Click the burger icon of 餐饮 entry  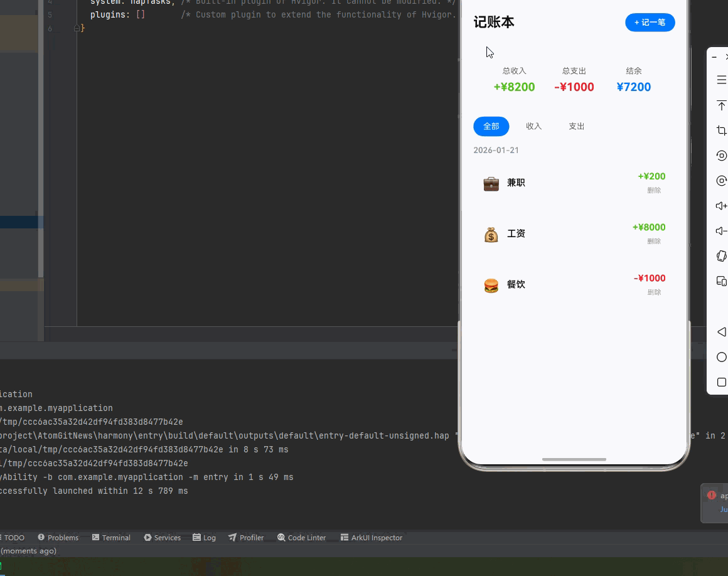(x=491, y=285)
